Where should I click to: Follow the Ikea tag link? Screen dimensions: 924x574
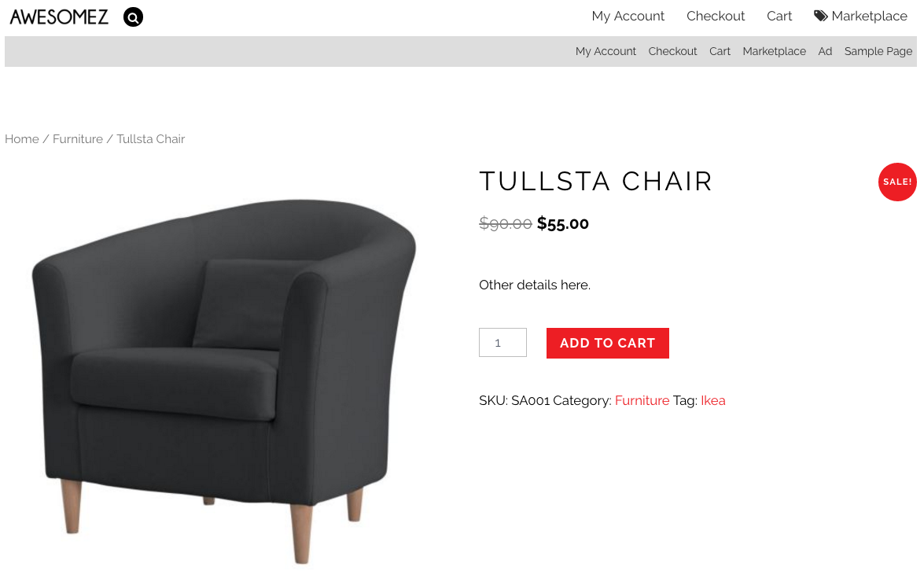click(x=712, y=401)
